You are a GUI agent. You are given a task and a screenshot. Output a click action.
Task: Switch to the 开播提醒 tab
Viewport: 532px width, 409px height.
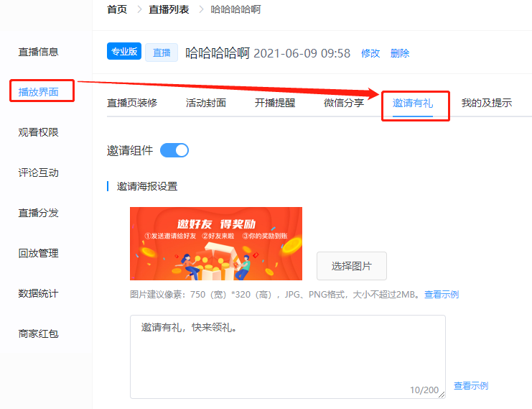[x=275, y=103]
